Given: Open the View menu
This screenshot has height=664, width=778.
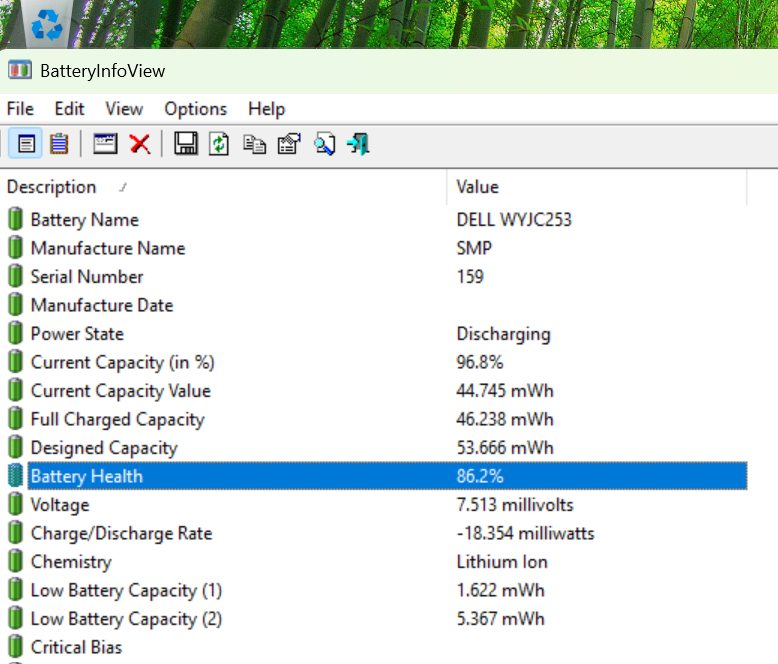Looking at the screenshot, I should (124, 109).
